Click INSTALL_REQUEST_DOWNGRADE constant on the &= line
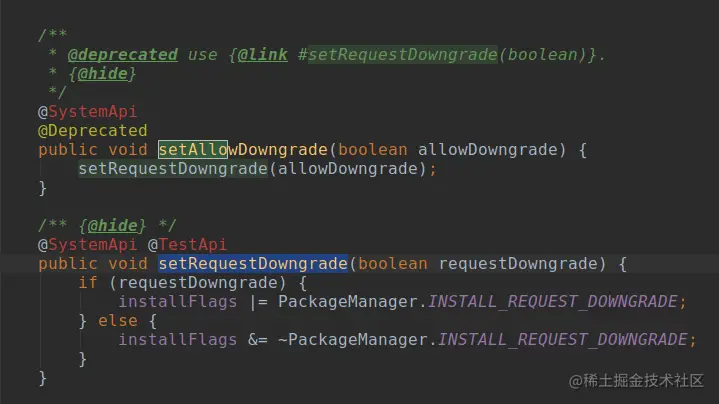This screenshot has width=719, height=404. (563, 340)
